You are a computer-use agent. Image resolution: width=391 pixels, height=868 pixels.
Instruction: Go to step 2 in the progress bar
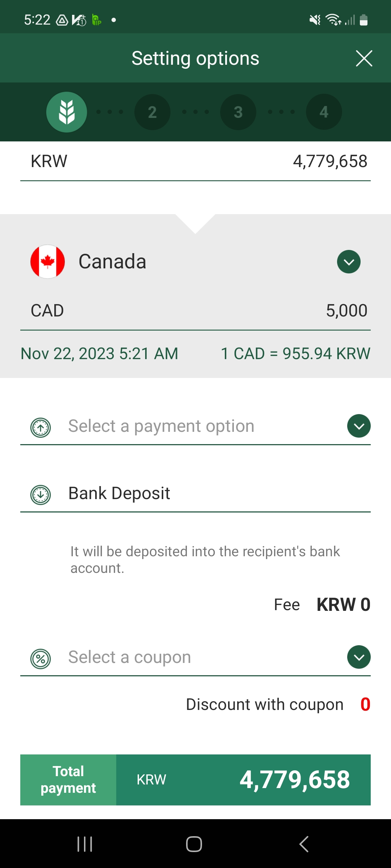[x=152, y=112]
